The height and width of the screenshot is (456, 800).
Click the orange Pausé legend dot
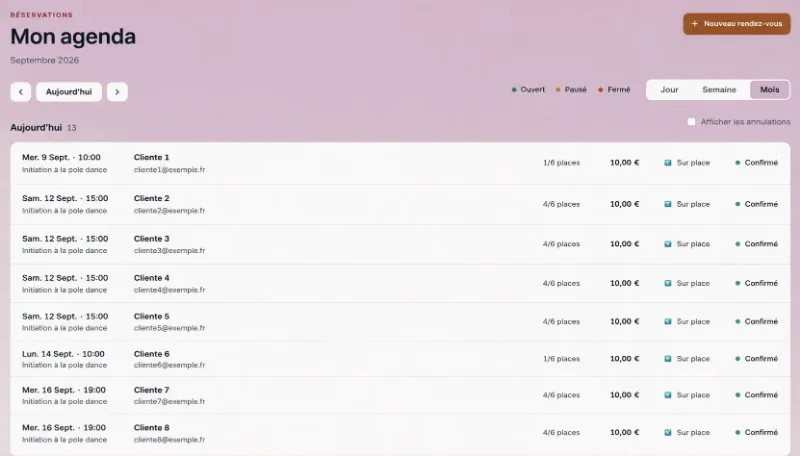pos(558,90)
